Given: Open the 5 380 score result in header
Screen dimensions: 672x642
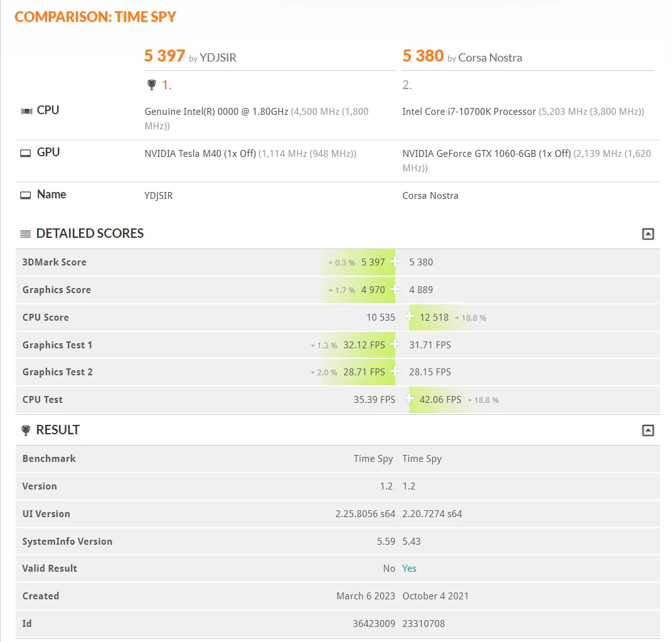Looking at the screenshot, I should (x=423, y=56).
